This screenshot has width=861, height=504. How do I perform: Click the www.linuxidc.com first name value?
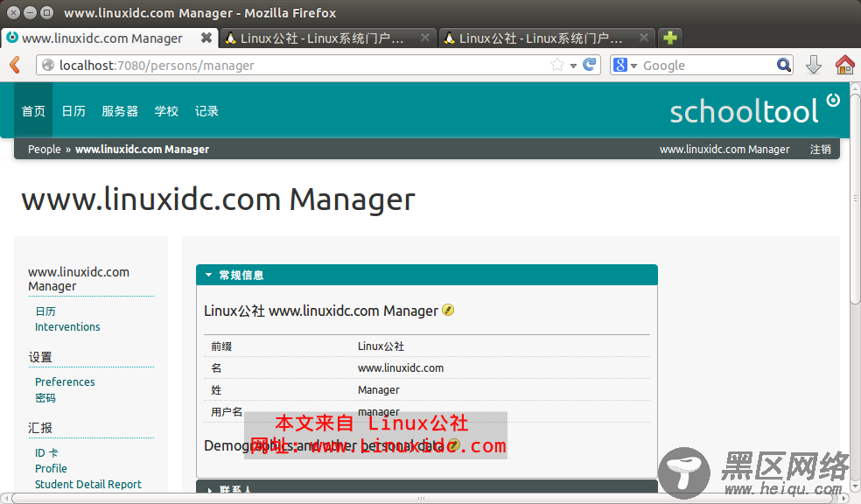tap(400, 367)
